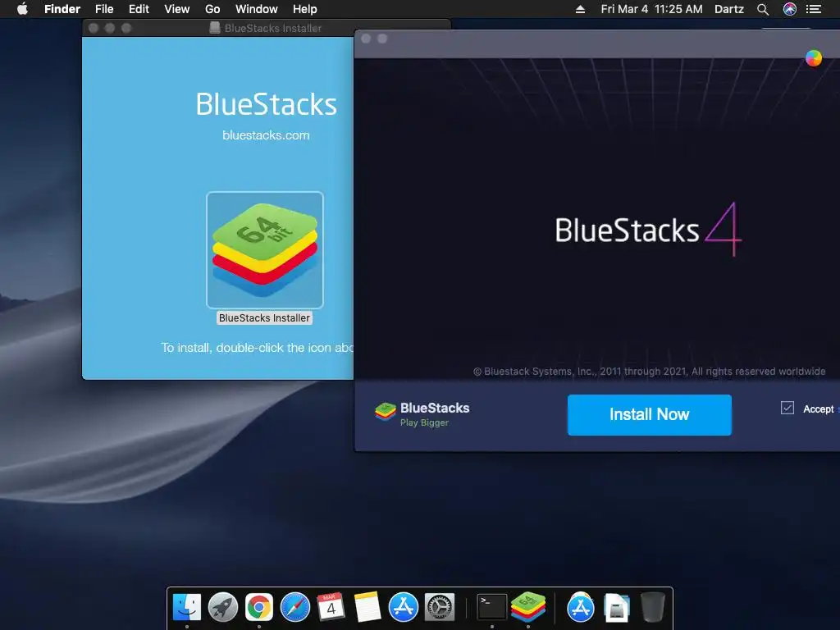Image resolution: width=840 pixels, height=630 pixels.
Task: Click the BlueStacks 4 logo title
Action: point(648,230)
